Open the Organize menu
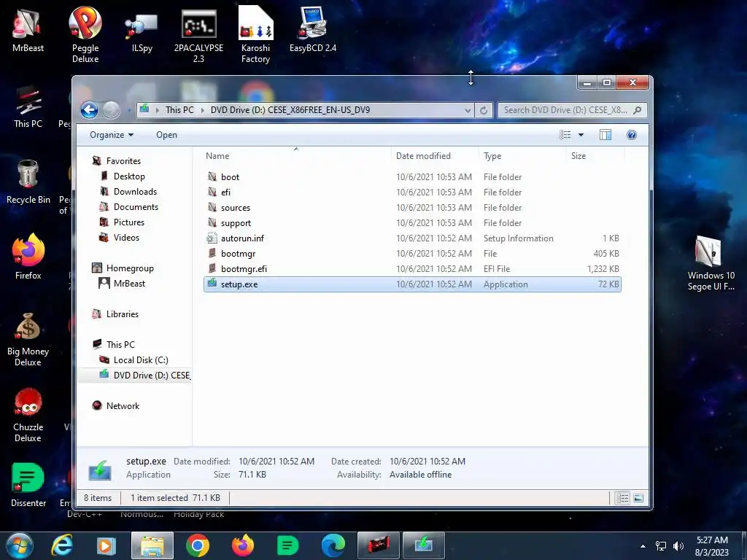Image resolution: width=747 pixels, height=560 pixels. click(x=112, y=135)
